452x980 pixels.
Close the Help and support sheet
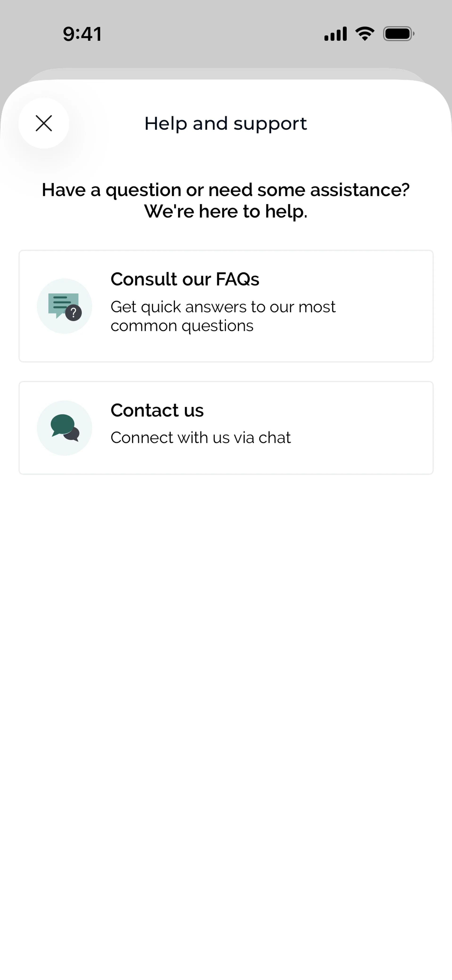[44, 123]
